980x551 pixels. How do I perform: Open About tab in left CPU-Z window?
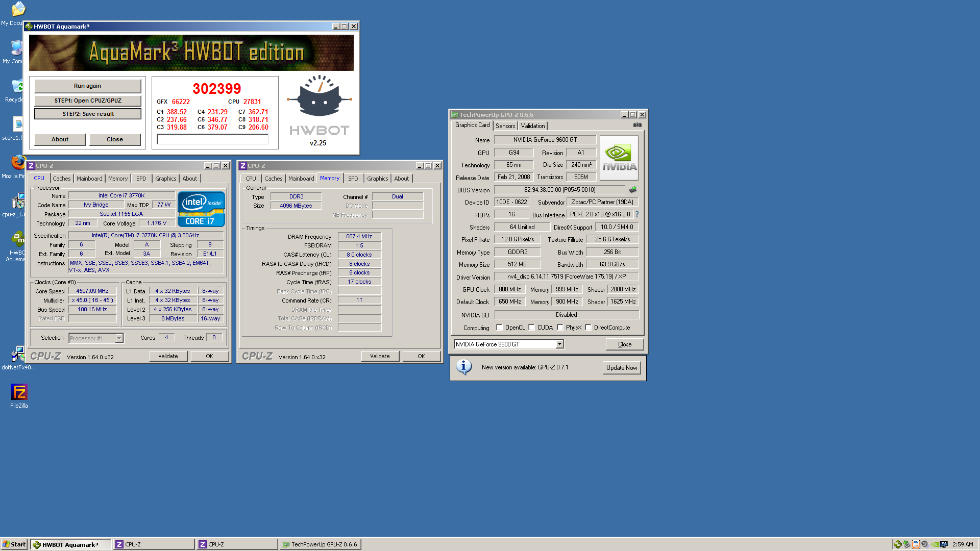click(x=190, y=179)
